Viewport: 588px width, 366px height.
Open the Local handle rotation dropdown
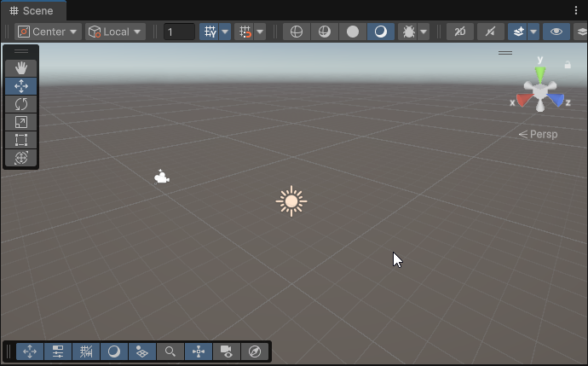[116, 32]
